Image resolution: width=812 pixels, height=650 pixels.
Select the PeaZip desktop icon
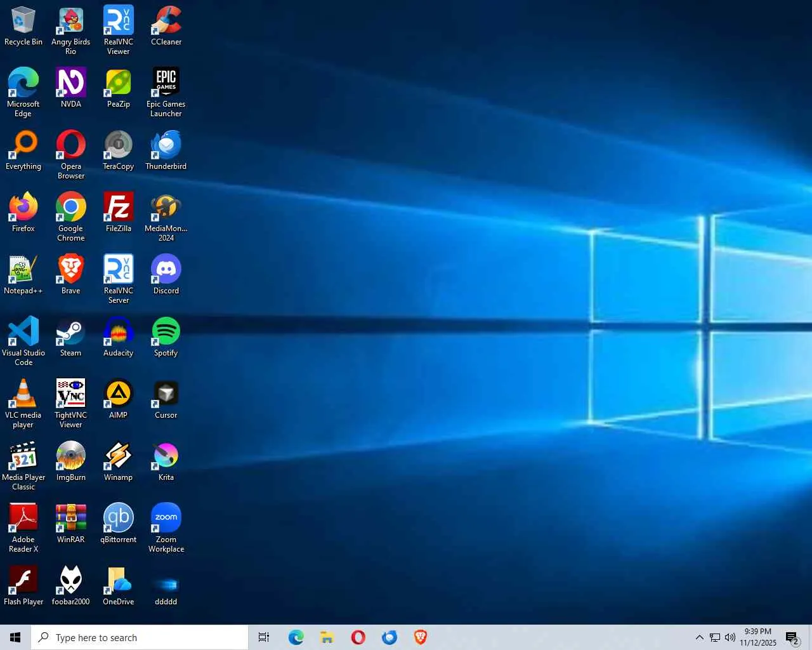119,88
